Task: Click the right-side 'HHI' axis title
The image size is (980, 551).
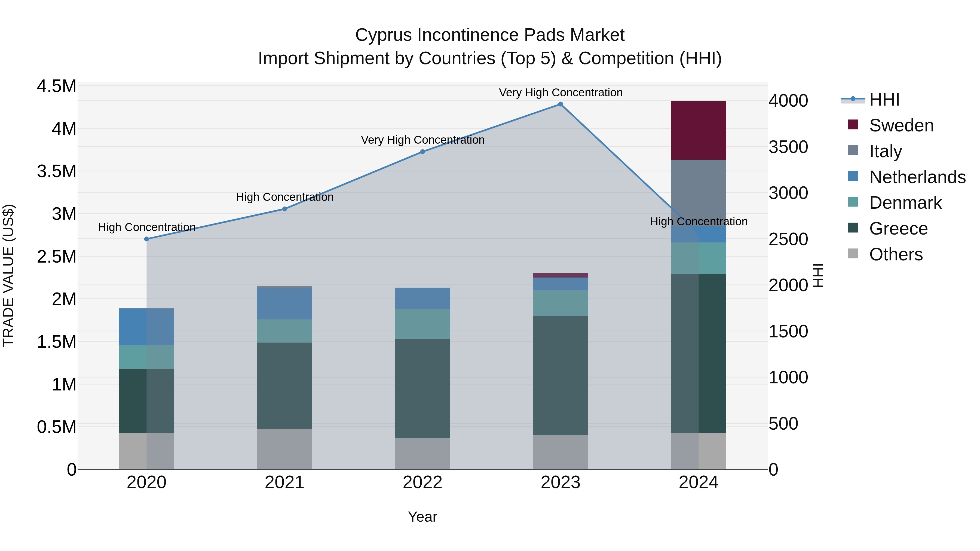Action: click(818, 275)
